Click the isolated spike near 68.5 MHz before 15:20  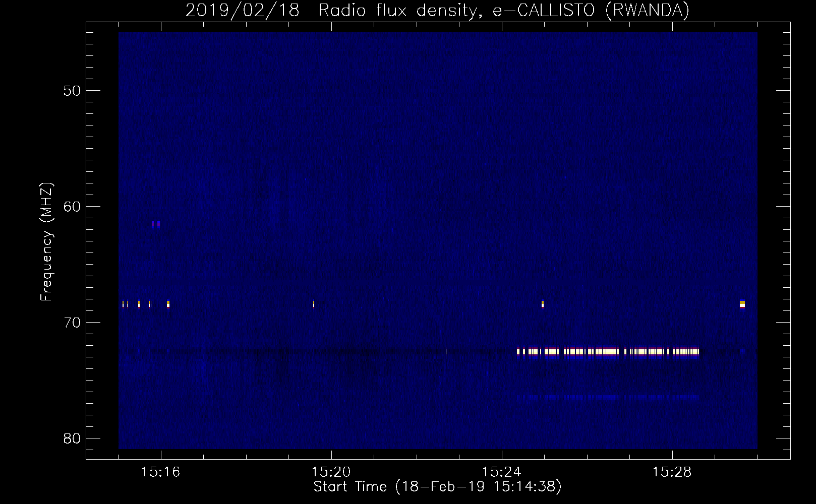point(314,304)
